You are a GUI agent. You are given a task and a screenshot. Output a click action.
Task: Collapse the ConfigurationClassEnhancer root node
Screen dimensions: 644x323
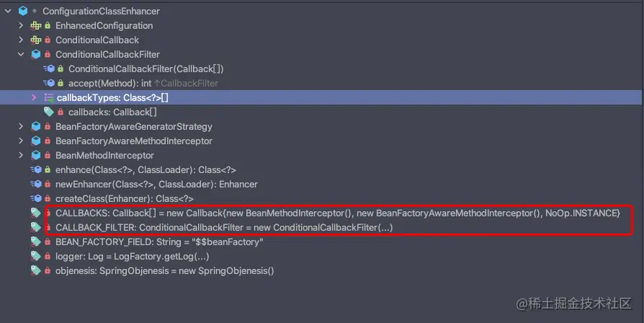click(x=8, y=11)
